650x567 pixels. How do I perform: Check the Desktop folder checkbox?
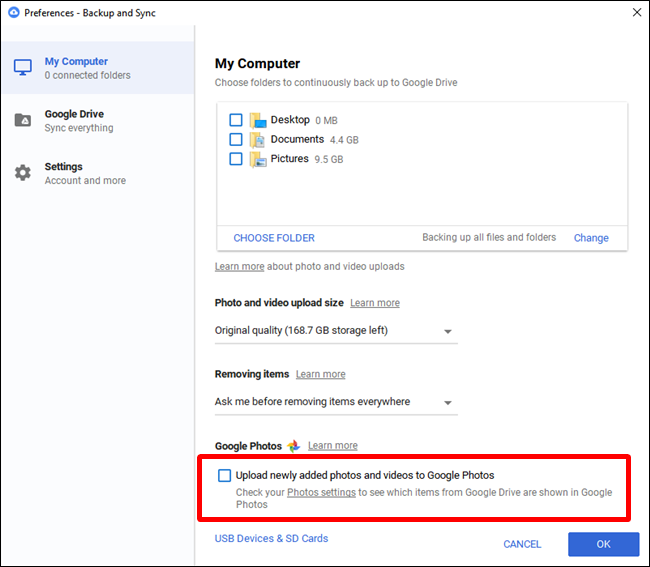click(x=236, y=120)
